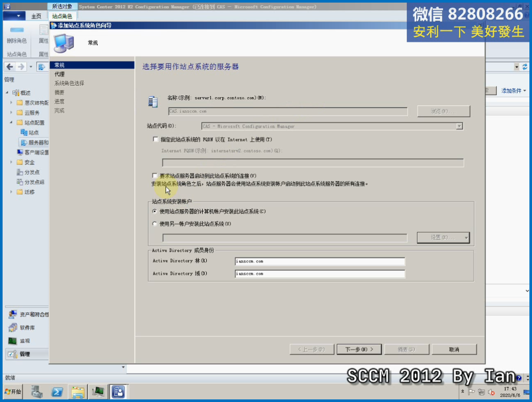This screenshot has height=402, width=532.
Task: Switch to the 资产和符合性 workspace
Action: (28, 314)
